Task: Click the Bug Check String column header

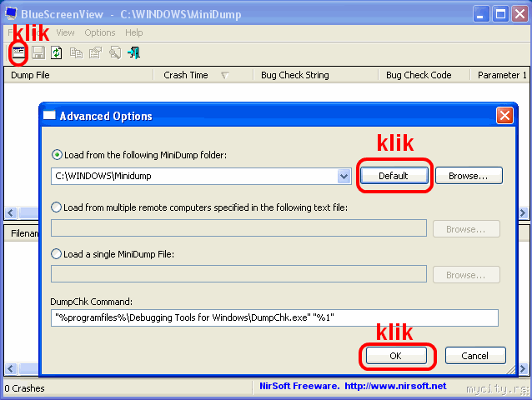Action: pyautogui.click(x=315, y=75)
